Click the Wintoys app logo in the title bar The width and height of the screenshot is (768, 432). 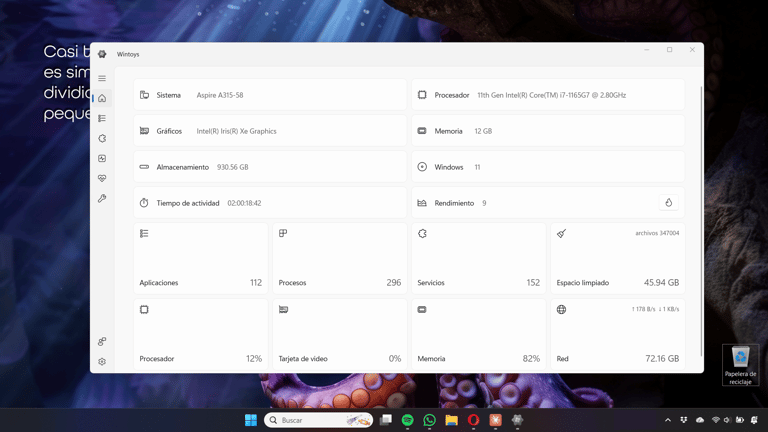click(102, 54)
